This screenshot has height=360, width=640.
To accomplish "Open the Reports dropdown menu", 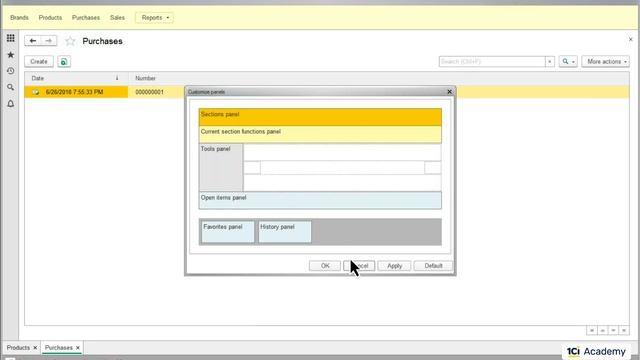I will click(155, 18).
